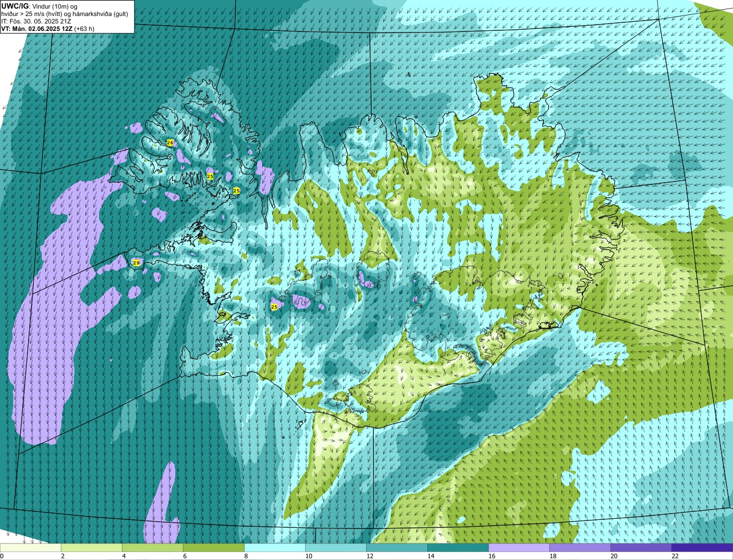
Task: Pick the darkest purple swatch above 22 m/s
Action: coord(702,547)
